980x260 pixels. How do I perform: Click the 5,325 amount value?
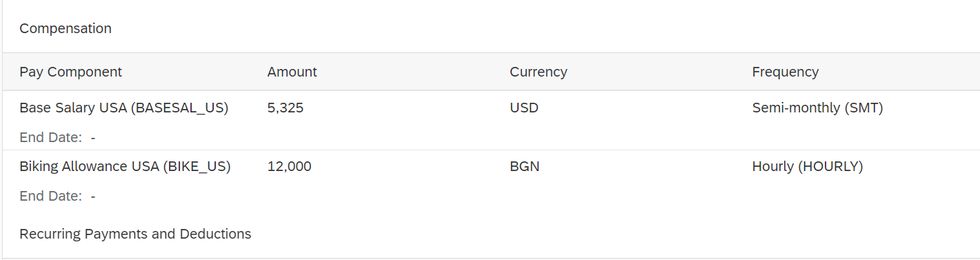pyautogui.click(x=286, y=108)
